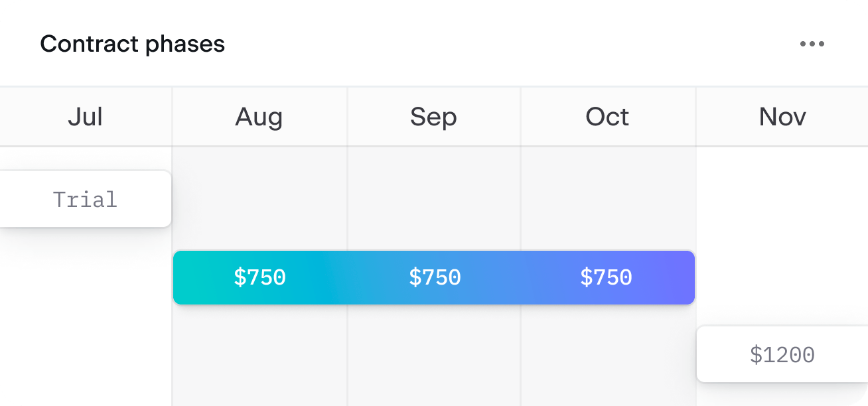Viewport: 868px width, 406px height.
Task: Click the Contract phases title
Action: 133,44
